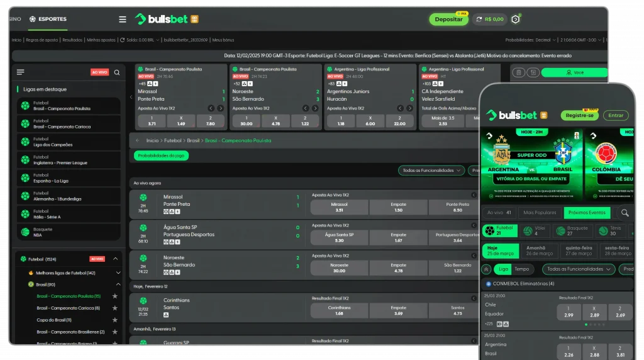Collapse market arrow on Corinthians row
Viewport: 644px width, 360px height.
(474, 298)
